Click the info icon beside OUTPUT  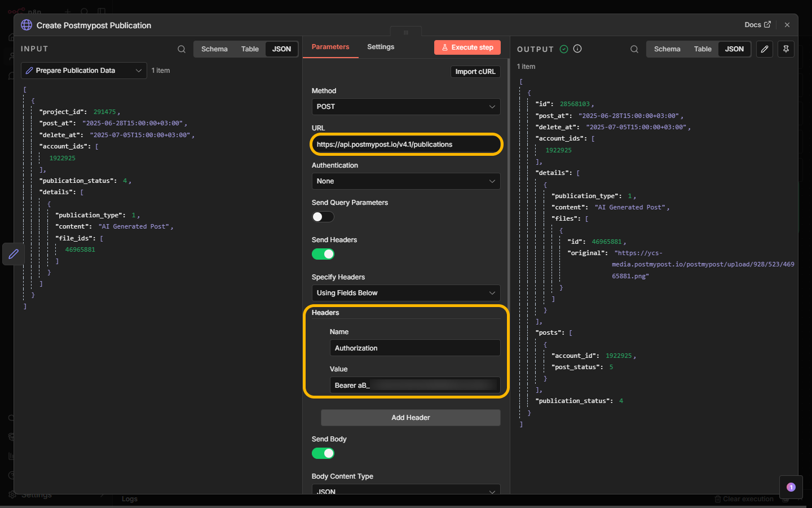coord(577,49)
